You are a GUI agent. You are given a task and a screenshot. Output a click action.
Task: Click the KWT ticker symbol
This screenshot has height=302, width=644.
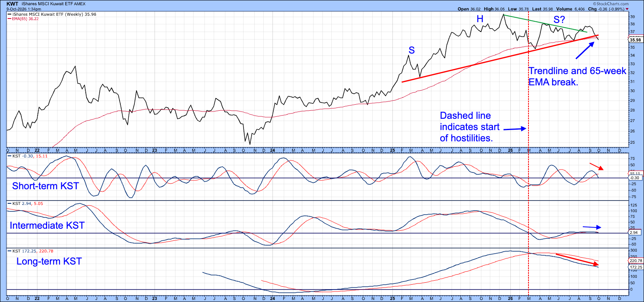(x=12, y=4)
